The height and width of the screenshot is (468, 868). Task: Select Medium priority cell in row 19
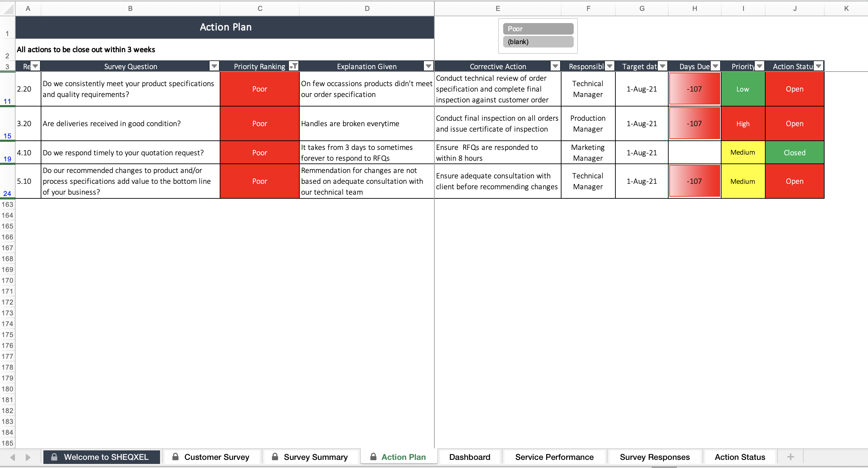pyautogui.click(x=743, y=153)
